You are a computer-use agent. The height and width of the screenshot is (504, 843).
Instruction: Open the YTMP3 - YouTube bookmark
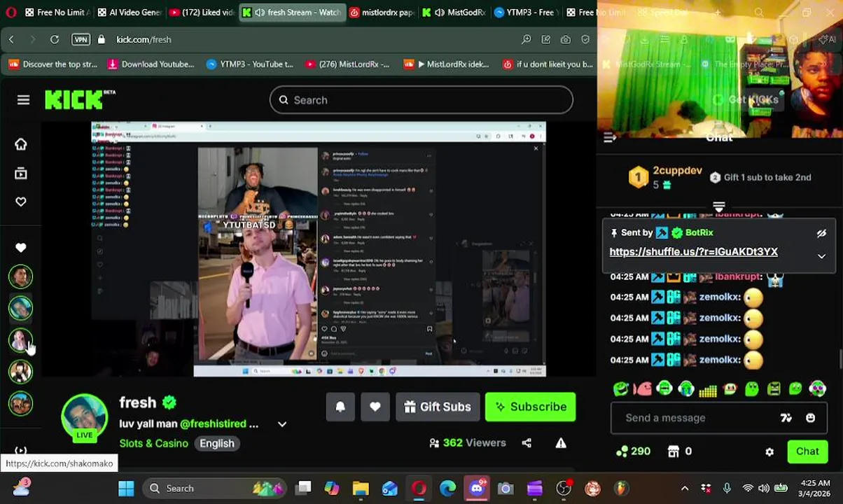[x=250, y=64]
